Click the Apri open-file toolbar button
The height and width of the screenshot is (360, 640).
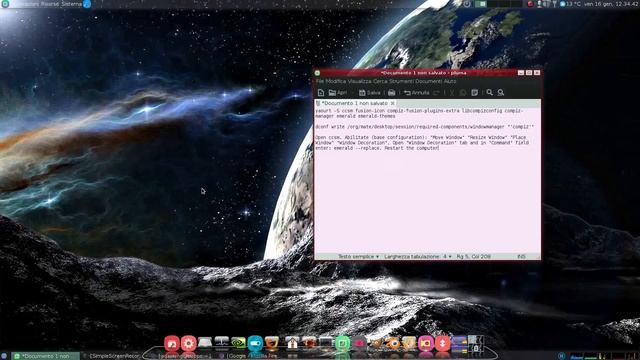coord(338,93)
